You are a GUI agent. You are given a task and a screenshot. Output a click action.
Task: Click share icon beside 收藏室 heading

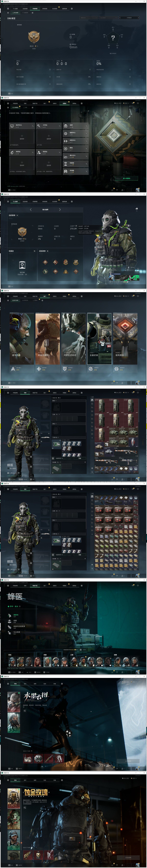point(34,251)
